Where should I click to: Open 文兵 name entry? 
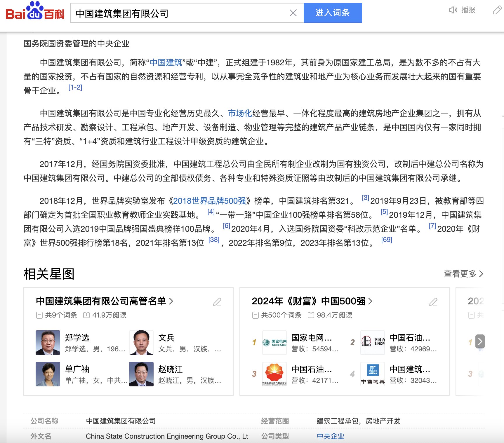click(166, 338)
